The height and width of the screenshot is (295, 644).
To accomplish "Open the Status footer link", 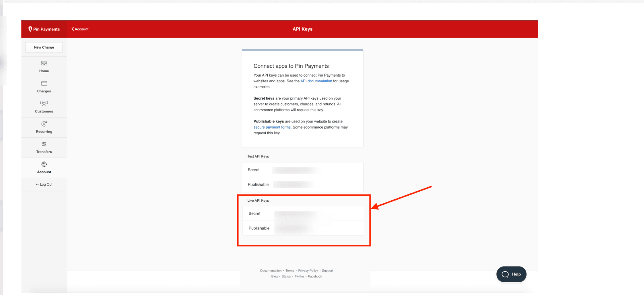I will (x=286, y=277).
